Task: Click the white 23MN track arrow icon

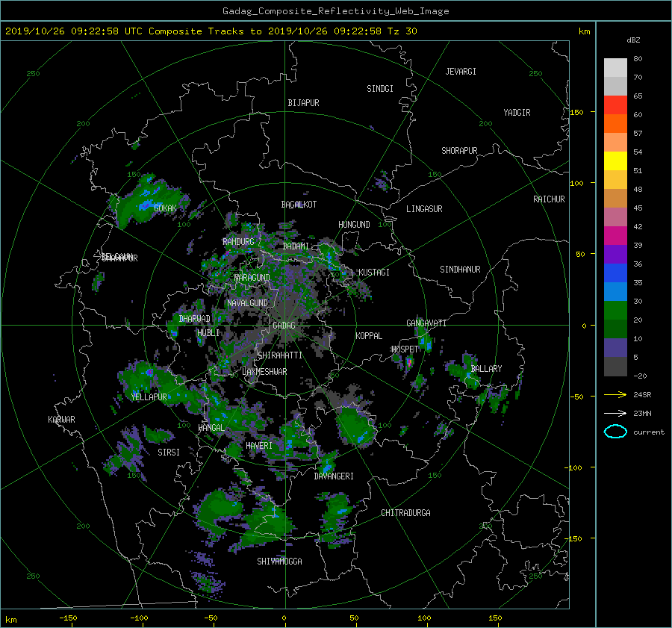Action: [615, 413]
